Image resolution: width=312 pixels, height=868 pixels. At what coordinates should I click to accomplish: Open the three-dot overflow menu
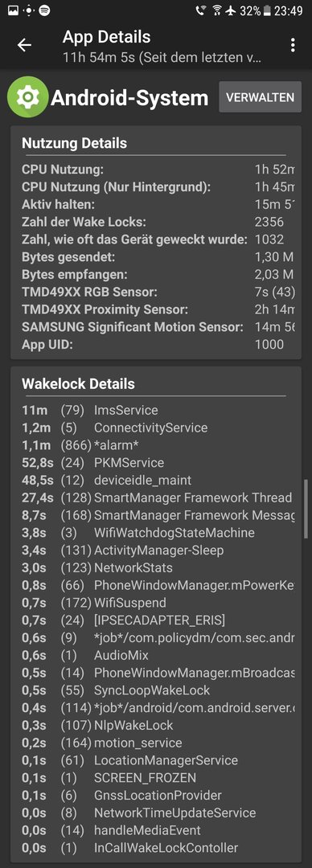(x=293, y=45)
